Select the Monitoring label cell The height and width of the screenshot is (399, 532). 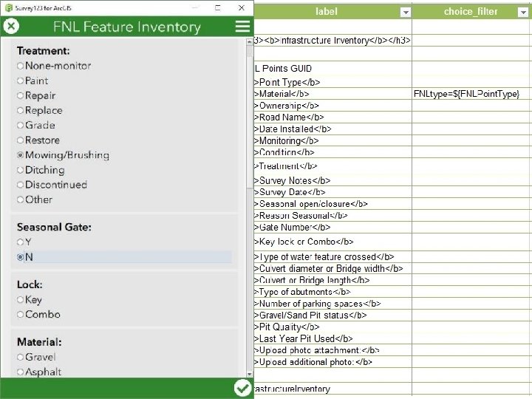(332, 140)
